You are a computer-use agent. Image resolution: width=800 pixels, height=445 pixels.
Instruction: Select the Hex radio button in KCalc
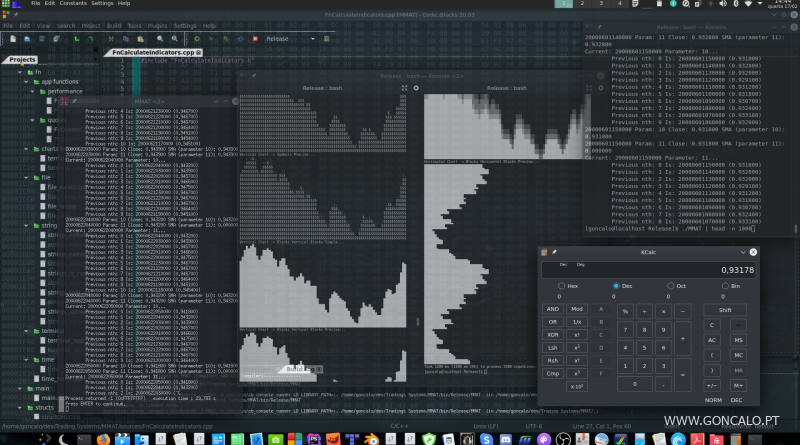(560, 286)
